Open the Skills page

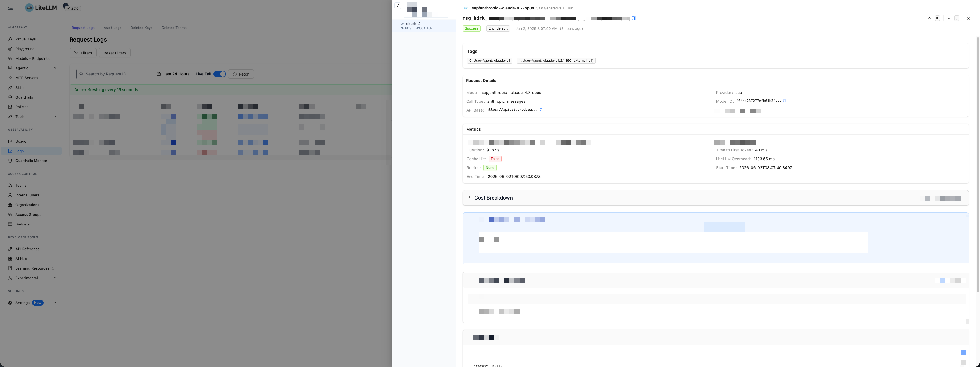[19, 88]
